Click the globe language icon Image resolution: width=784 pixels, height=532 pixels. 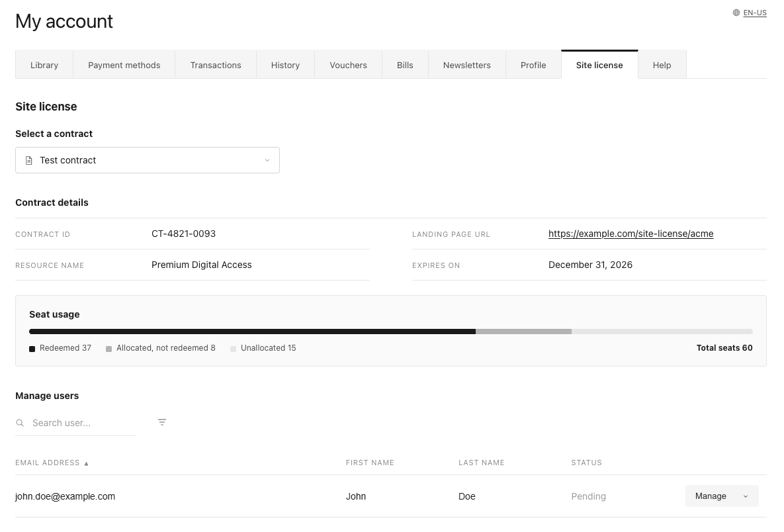pyautogui.click(x=736, y=13)
